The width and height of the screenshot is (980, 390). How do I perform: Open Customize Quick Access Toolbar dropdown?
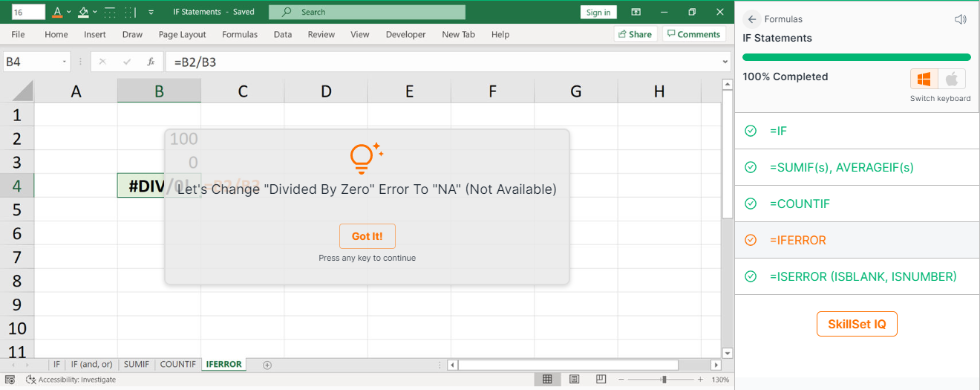[151, 13]
